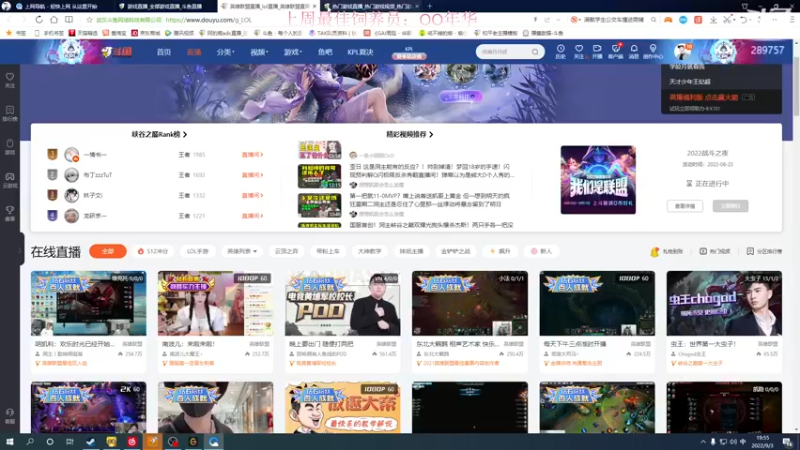Open the 分区排行榜 link
Viewport: 800px width, 450px height.
764,251
